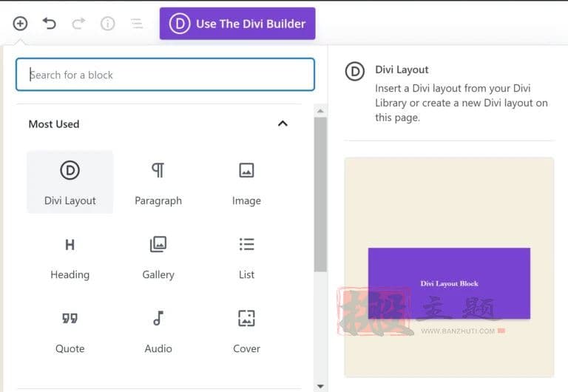
Task: Insert a Quote block
Action: tap(70, 331)
